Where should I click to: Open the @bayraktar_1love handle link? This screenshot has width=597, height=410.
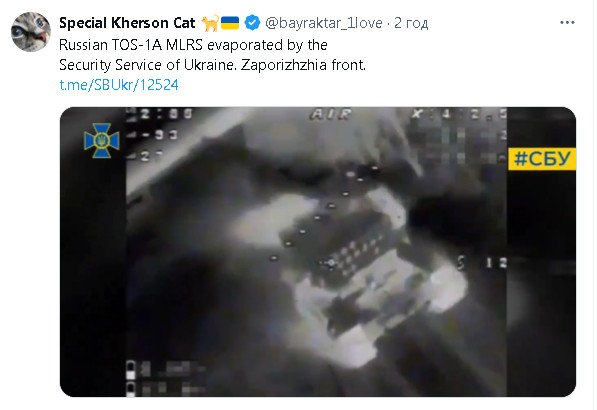coord(324,23)
